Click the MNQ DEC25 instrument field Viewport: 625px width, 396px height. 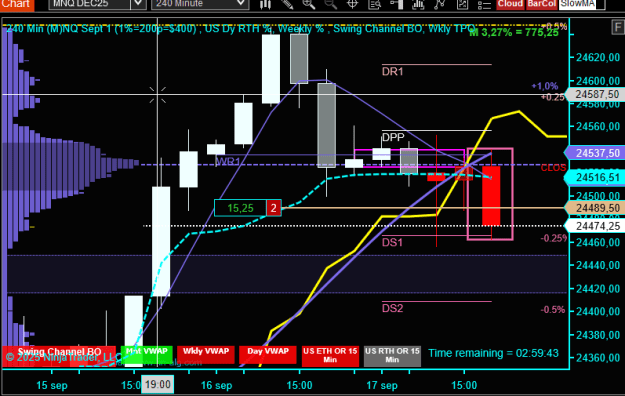click(x=90, y=4)
